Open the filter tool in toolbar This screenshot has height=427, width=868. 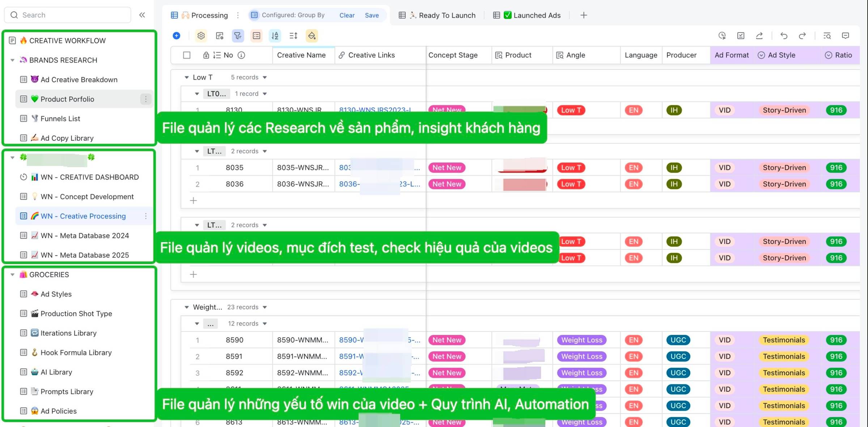(x=238, y=35)
